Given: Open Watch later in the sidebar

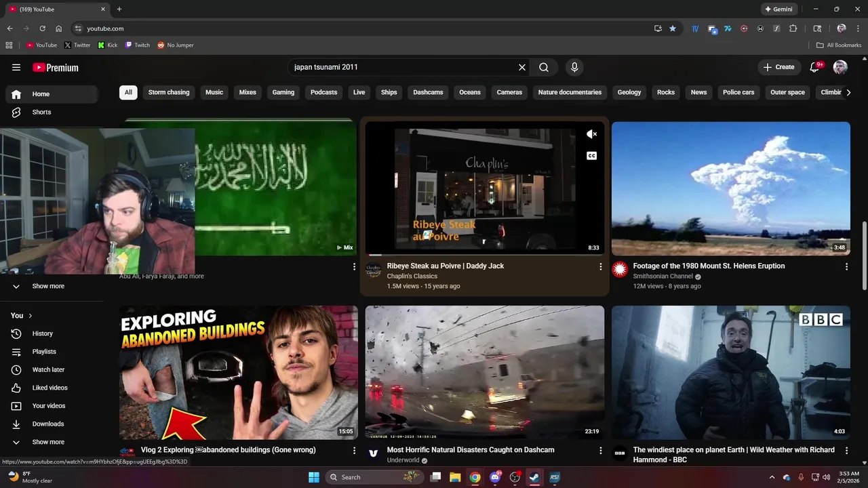Looking at the screenshot, I should (x=52, y=370).
